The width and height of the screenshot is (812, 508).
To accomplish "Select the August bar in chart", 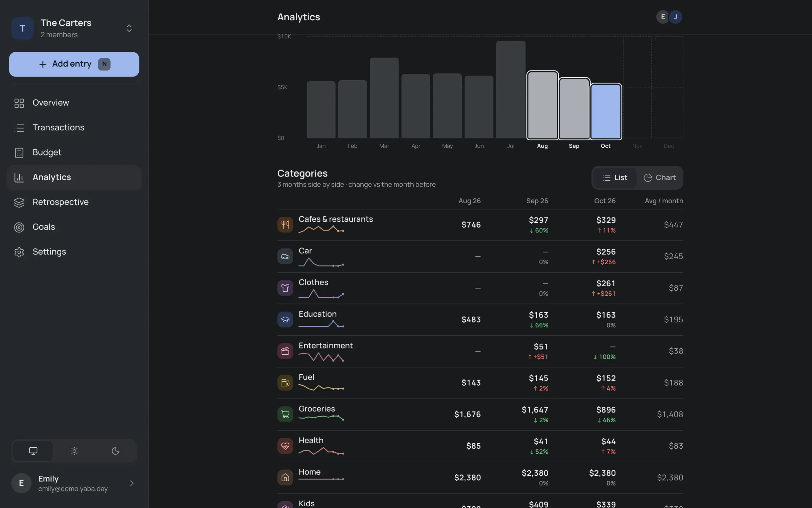I will [542, 105].
